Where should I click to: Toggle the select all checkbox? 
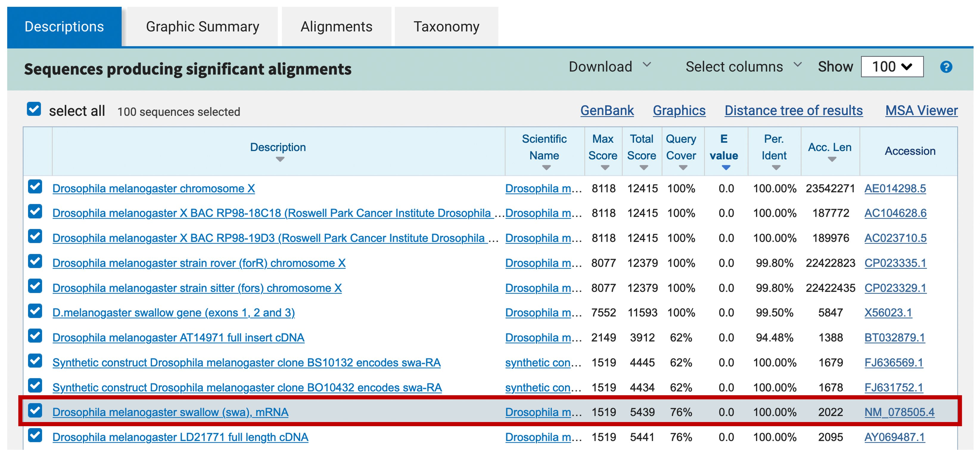pyautogui.click(x=34, y=110)
